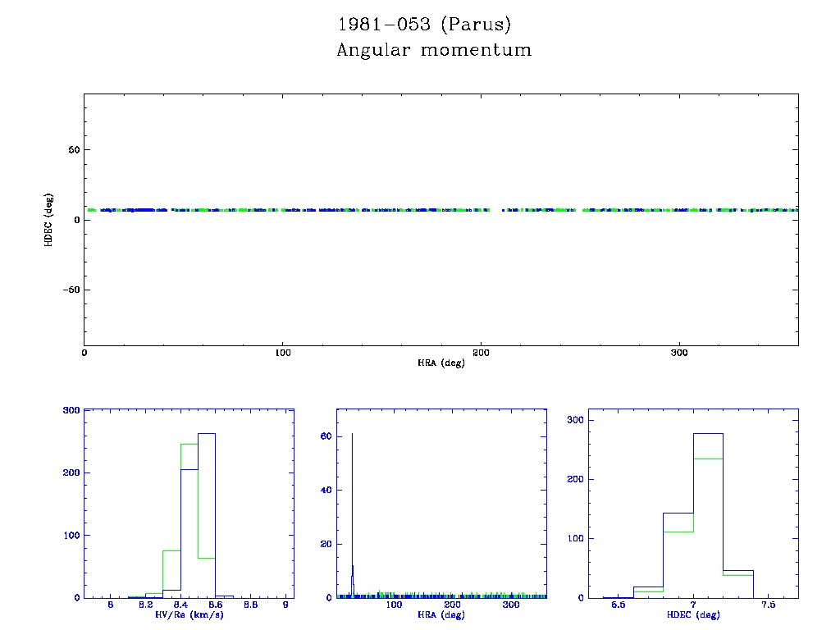Screen dimensions: 840x630
Task: Click the HRA (deg) label under the middle histogram
Action: pyautogui.click(x=441, y=615)
